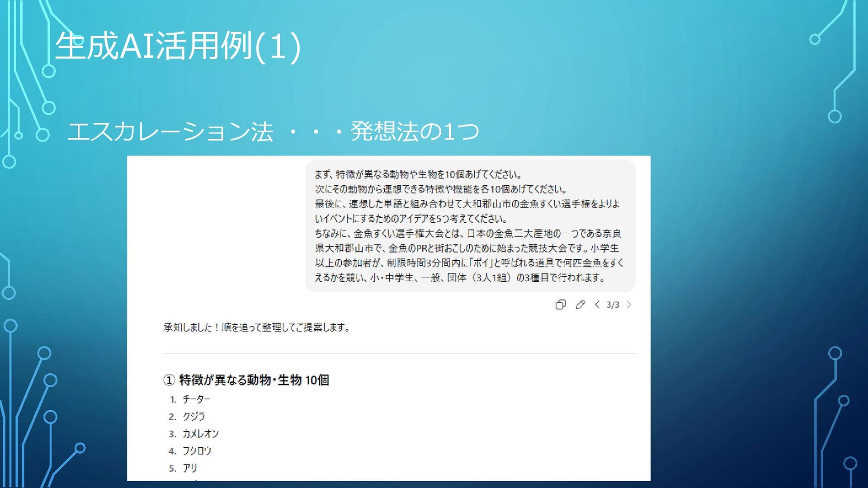
Task: Click the 発想法の1つ text
Action: [414, 132]
